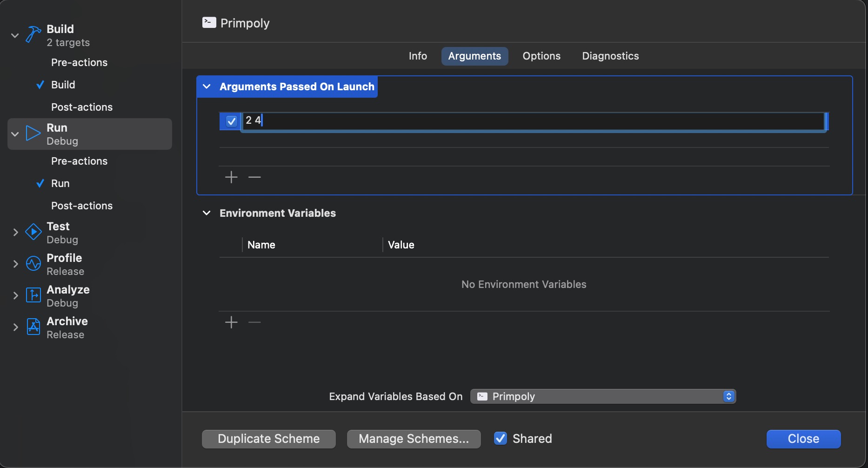Toggle the '2 4' argument checkbox
The height and width of the screenshot is (468, 868).
click(231, 121)
